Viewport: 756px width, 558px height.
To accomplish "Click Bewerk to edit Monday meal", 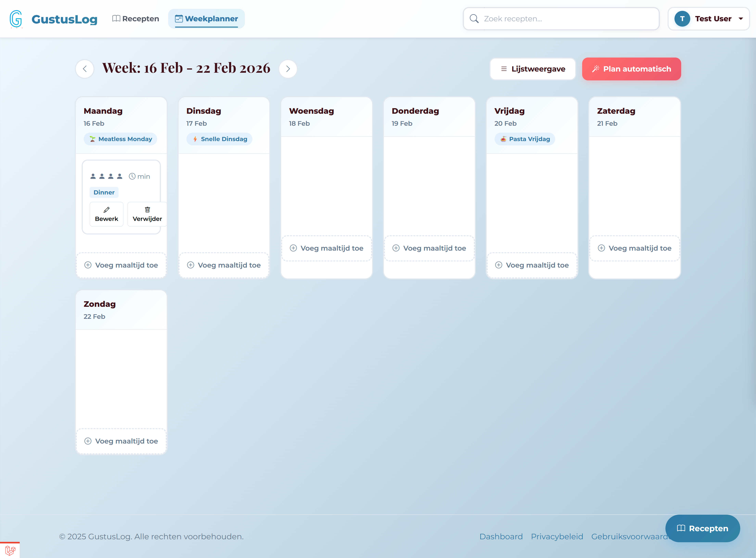I will point(106,214).
